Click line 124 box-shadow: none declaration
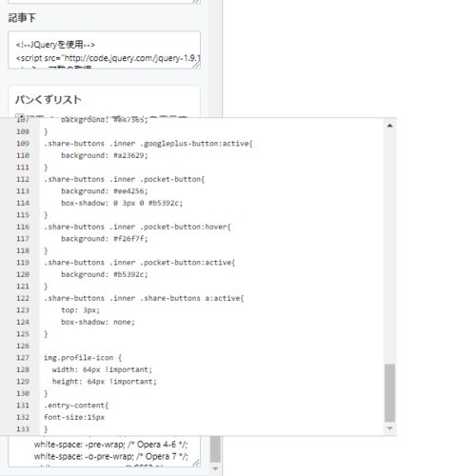This screenshot has height=476, width=476. 98,322
